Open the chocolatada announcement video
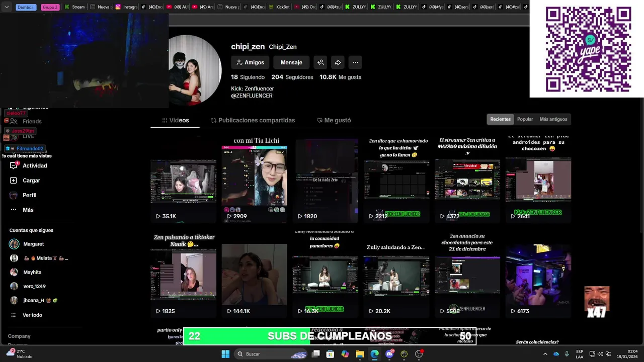This screenshot has height=362, width=644. coord(467,275)
